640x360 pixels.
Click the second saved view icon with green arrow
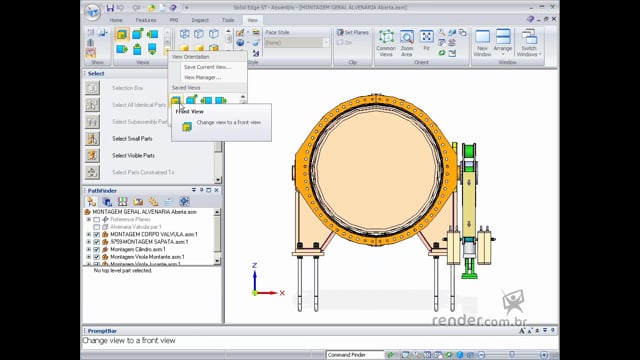pos(191,100)
